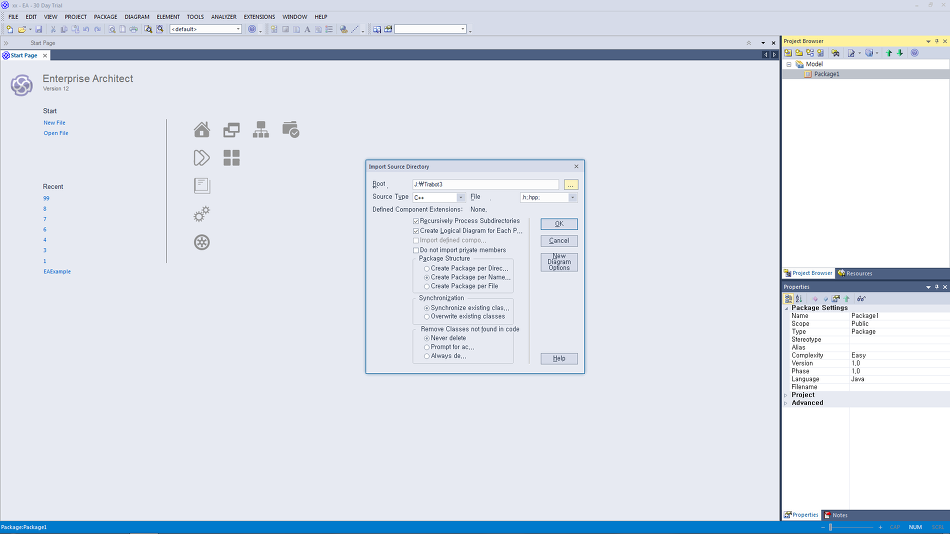Click OK in Import Source Directory dialog
Screen dimensions: 950x534
tap(559, 224)
